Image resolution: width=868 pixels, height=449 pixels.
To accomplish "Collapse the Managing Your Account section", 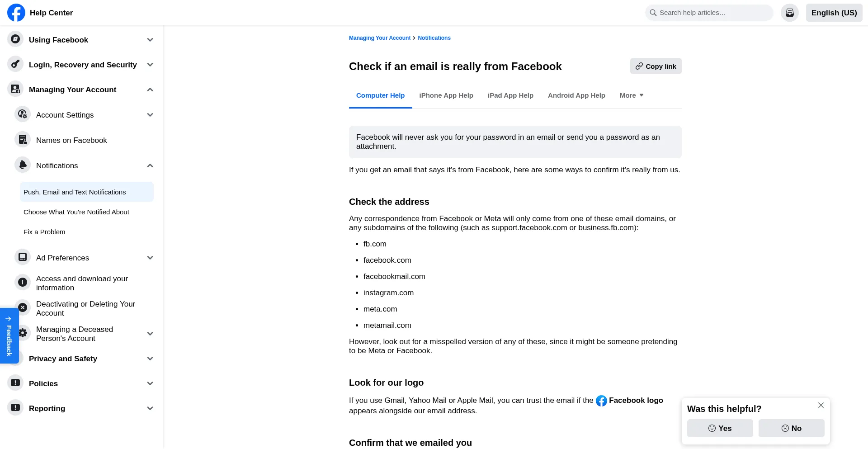I will tap(150, 90).
